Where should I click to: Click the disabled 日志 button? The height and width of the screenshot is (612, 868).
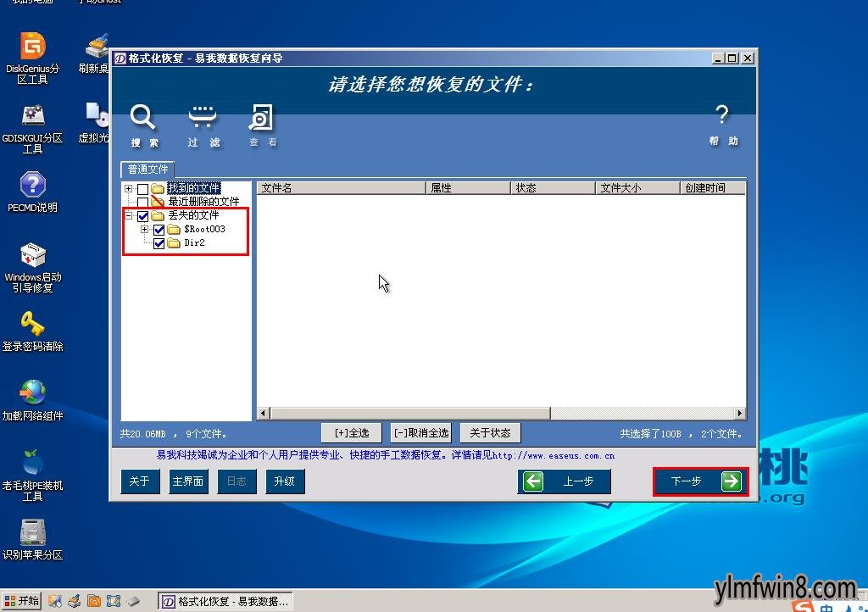(237, 481)
